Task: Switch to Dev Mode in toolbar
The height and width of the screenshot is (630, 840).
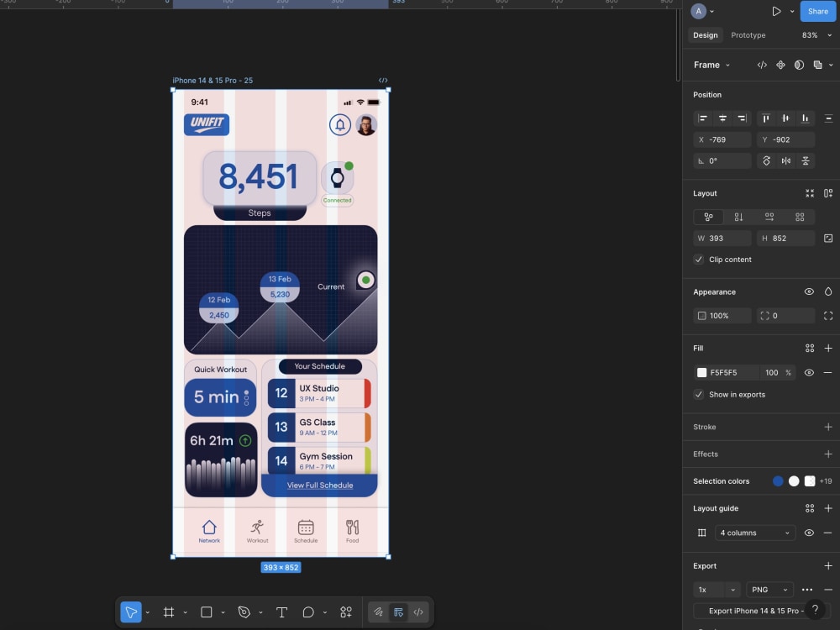Action: point(418,612)
